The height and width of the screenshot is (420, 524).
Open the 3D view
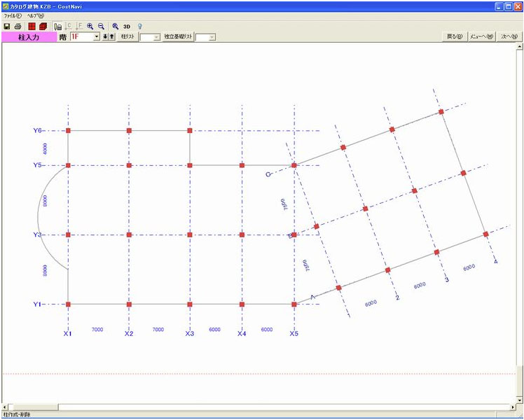(x=127, y=26)
